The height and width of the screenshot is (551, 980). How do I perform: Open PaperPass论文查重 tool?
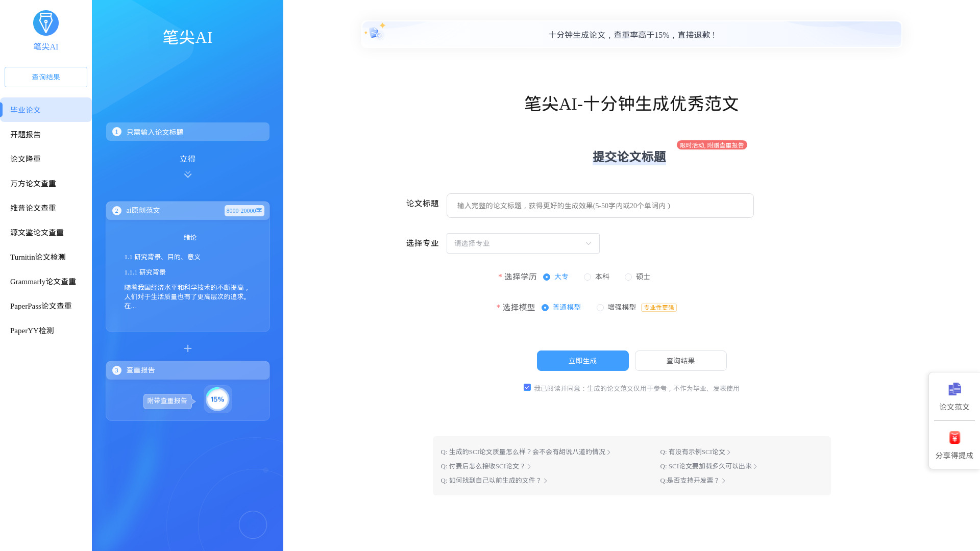click(x=40, y=306)
